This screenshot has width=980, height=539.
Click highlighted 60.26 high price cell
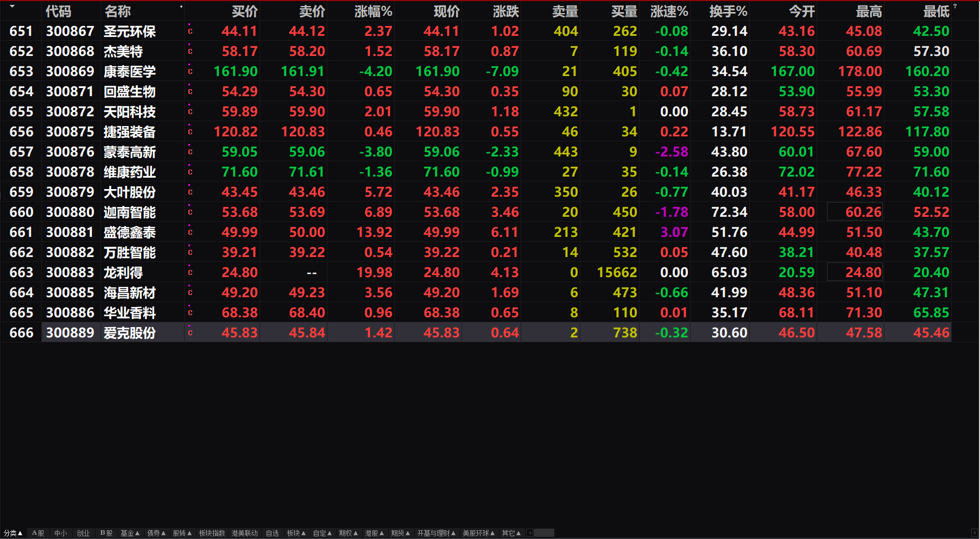855,212
